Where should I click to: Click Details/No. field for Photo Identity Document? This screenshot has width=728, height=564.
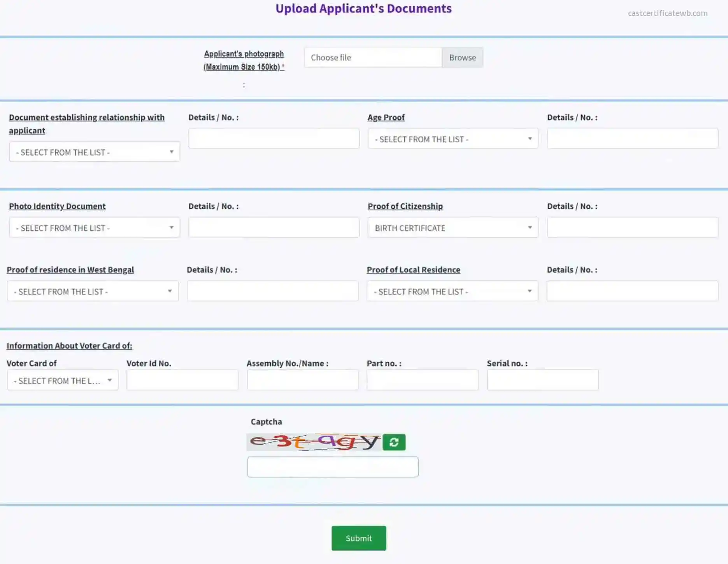pos(274,227)
